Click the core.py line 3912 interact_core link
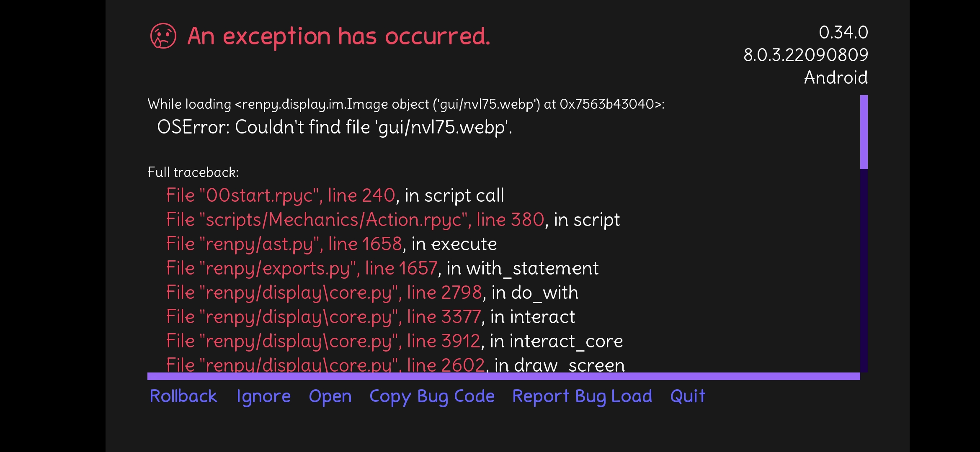Image resolution: width=980 pixels, height=452 pixels. pos(323,341)
